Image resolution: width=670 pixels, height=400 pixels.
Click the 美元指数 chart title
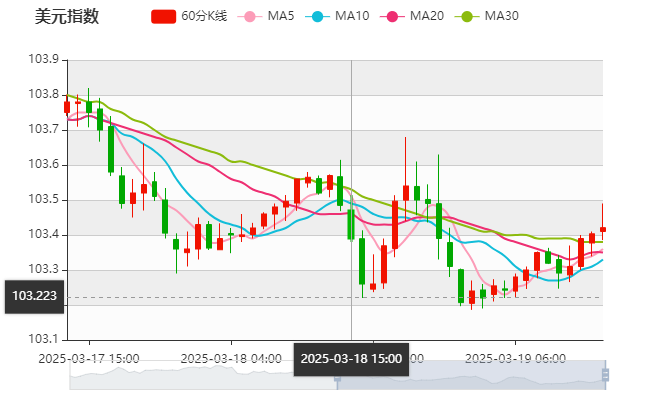tap(66, 16)
